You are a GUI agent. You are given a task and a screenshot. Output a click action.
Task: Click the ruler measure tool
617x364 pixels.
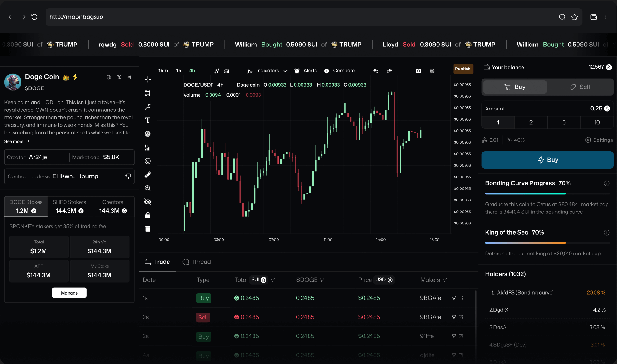[148, 175]
